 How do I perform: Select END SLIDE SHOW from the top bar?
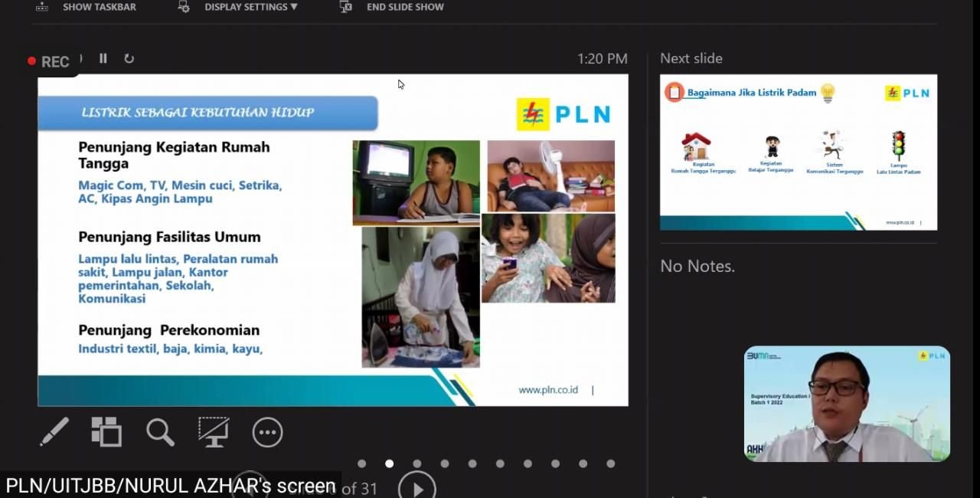(x=405, y=7)
